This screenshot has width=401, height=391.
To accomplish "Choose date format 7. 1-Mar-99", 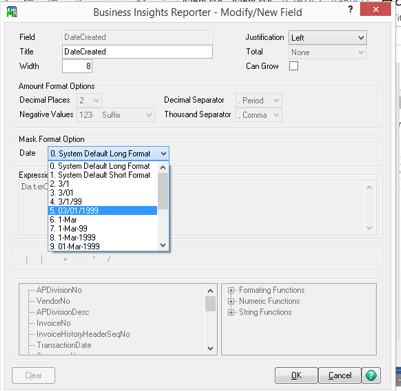I will 103,229.
